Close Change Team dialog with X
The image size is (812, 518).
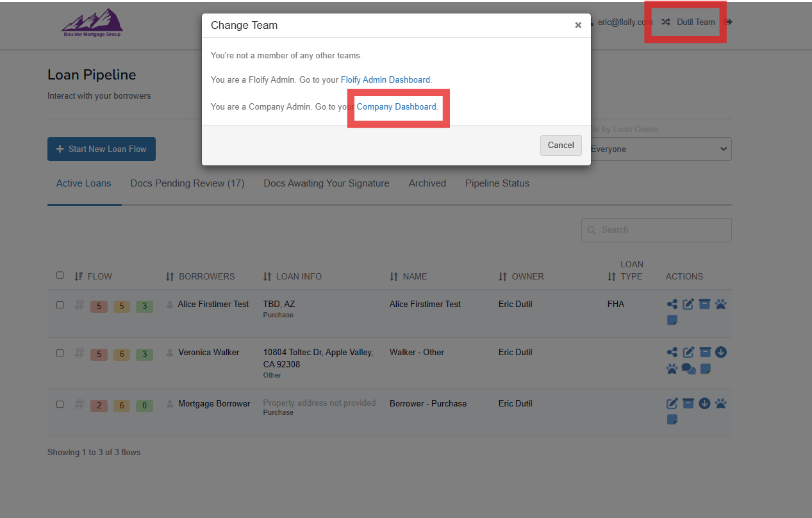tap(578, 25)
